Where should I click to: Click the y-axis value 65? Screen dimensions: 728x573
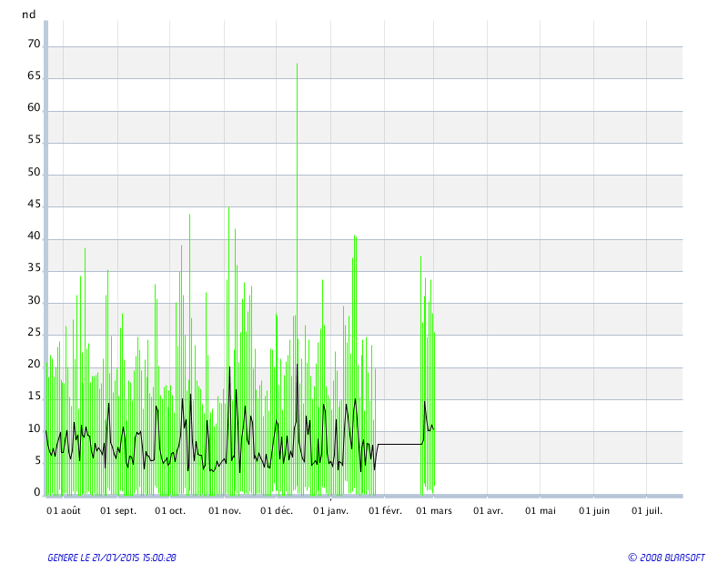click(x=34, y=75)
